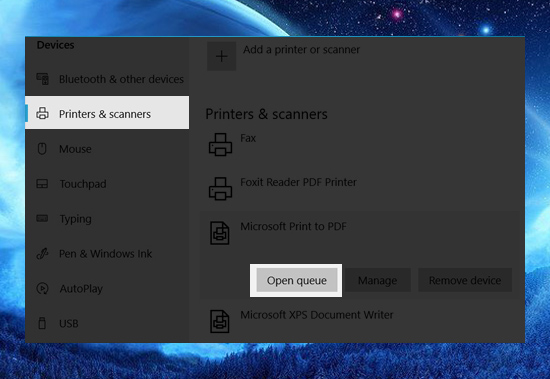The height and width of the screenshot is (379, 550).
Task: Click the Microsoft XPS Document Writer icon
Action: tap(220, 321)
